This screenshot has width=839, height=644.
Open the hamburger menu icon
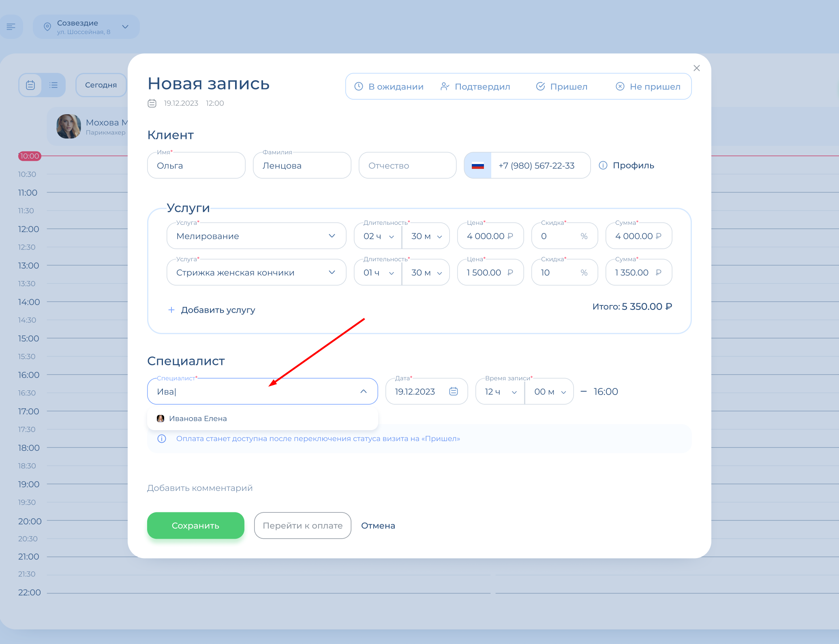coord(11,27)
